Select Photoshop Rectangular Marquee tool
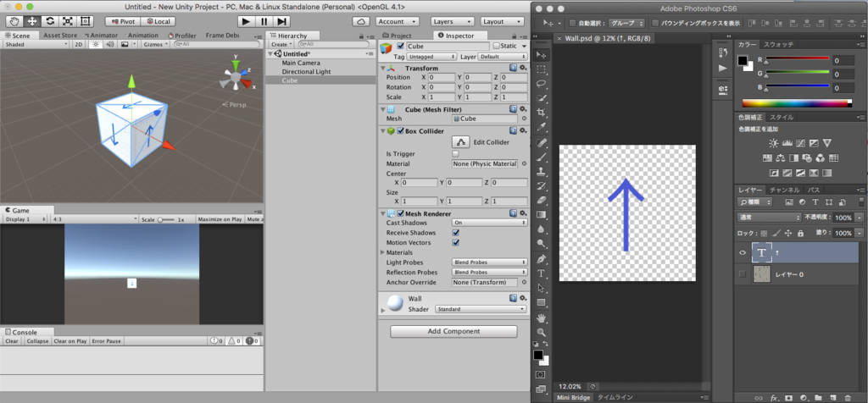Viewport: 868px width, 403px height. pyautogui.click(x=542, y=69)
